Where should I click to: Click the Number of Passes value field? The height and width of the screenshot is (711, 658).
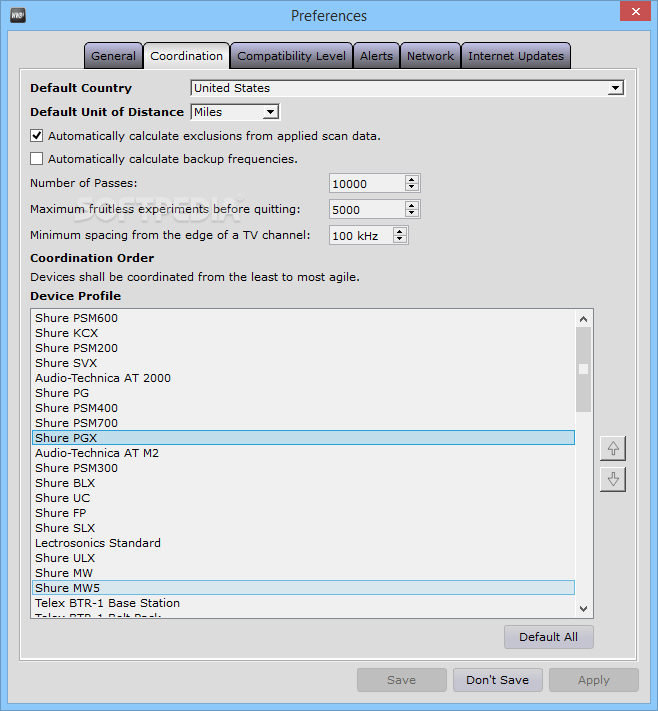click(367, 184)
